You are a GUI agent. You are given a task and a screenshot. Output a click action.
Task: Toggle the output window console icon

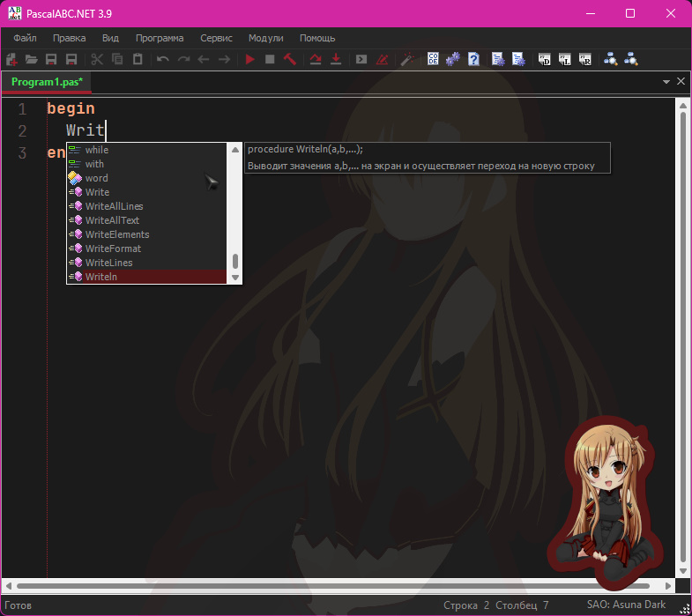[x=361, y=59]
